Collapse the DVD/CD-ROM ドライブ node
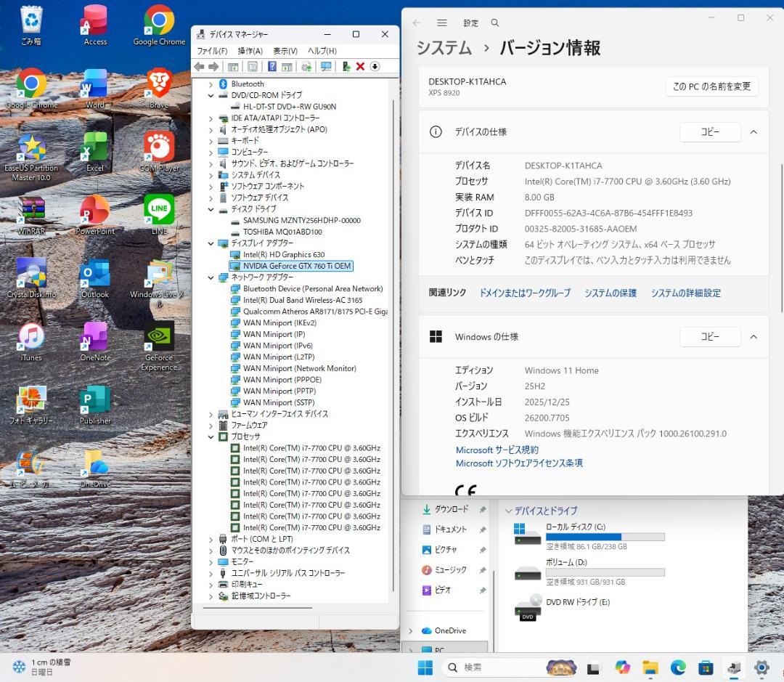 pyautogui.click(x=211, y=95)
